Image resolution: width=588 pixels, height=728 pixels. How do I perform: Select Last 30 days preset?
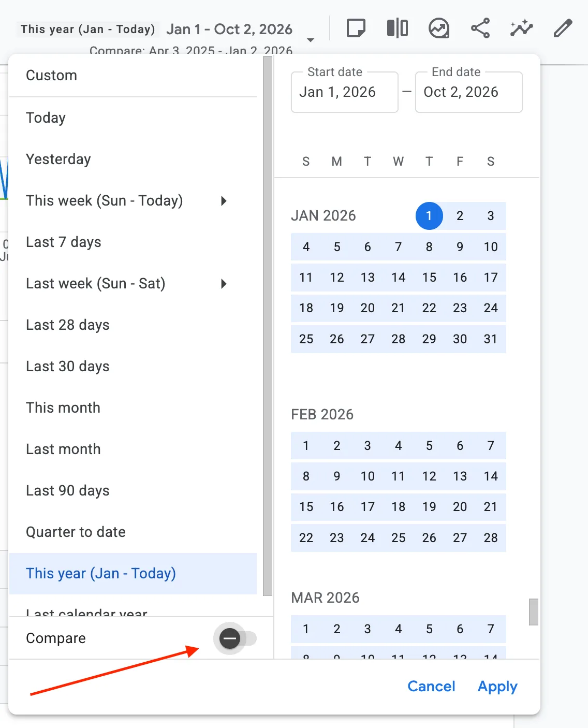(x=133, y=367)
